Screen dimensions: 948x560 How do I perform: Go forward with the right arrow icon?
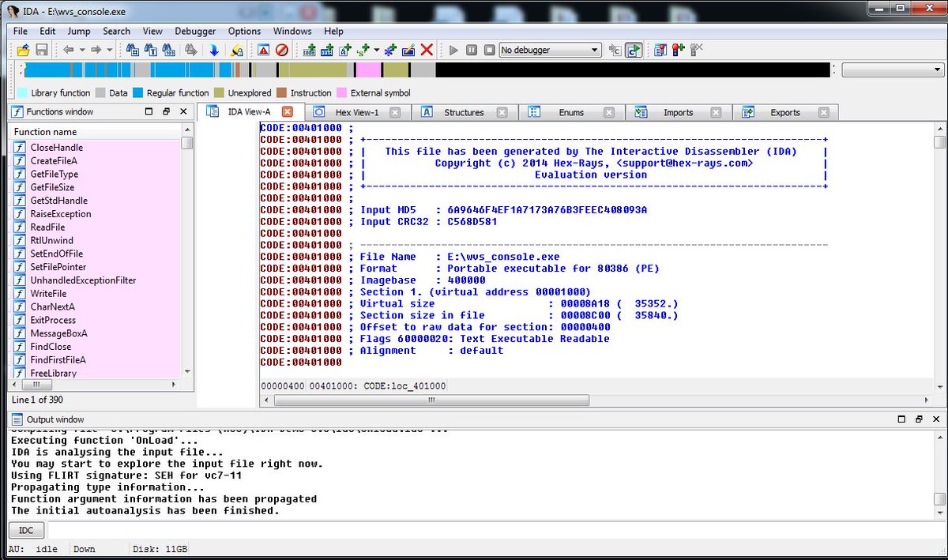(96, 50)
